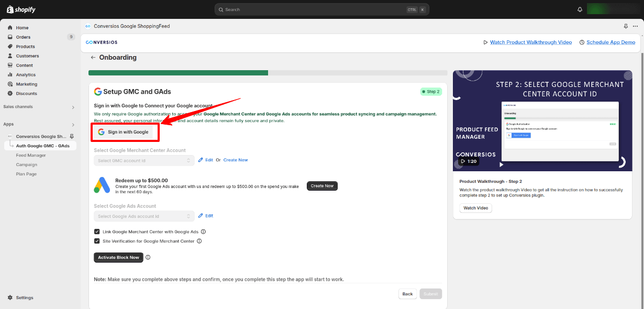Open Auth Google GMC - GAds page

(x=43, y=146)
